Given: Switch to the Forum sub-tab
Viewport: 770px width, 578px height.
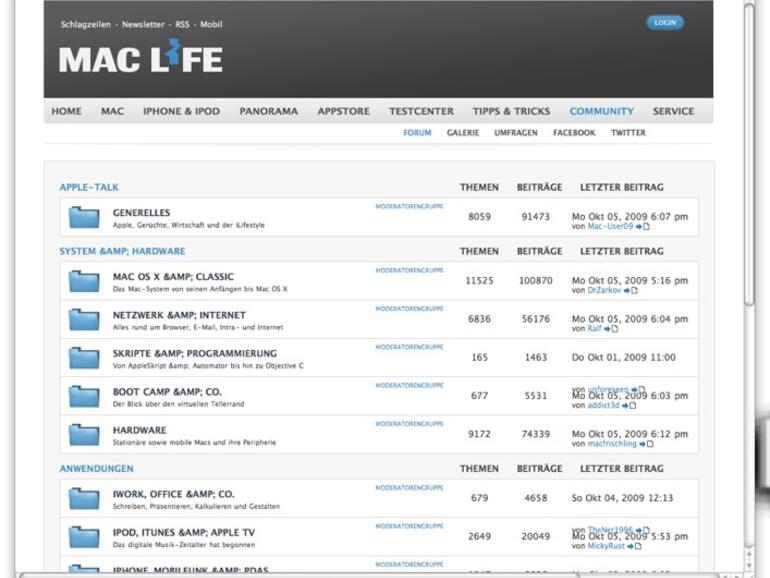Looking at the screenshot, I should [417, 133].
